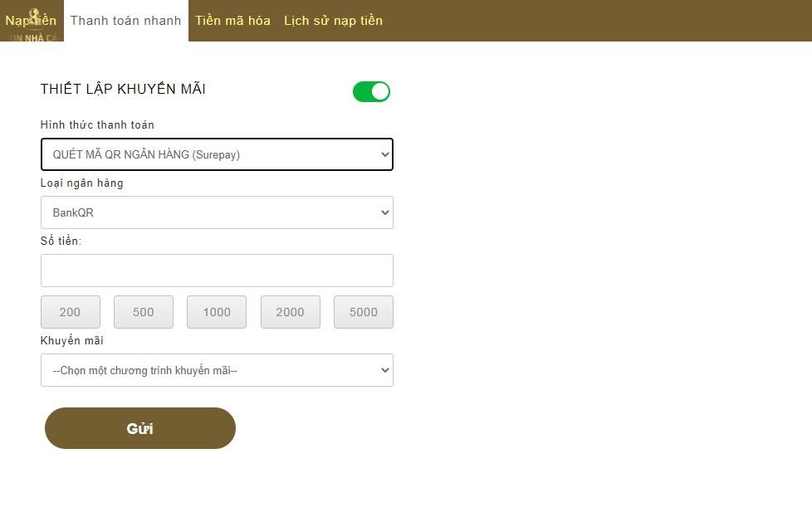Choose the 200 quick amount button
This screenshot has width=812, height=512.
coord(71,312)
